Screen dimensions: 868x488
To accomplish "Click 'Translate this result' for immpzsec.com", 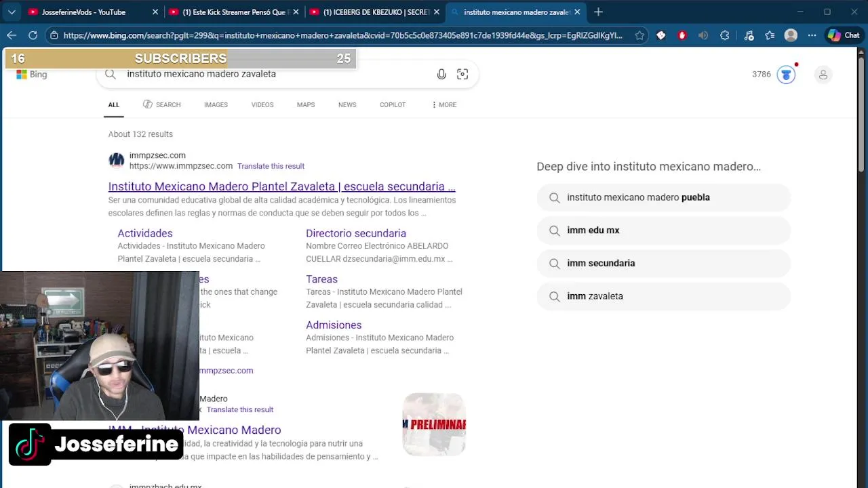I will 271,166.
